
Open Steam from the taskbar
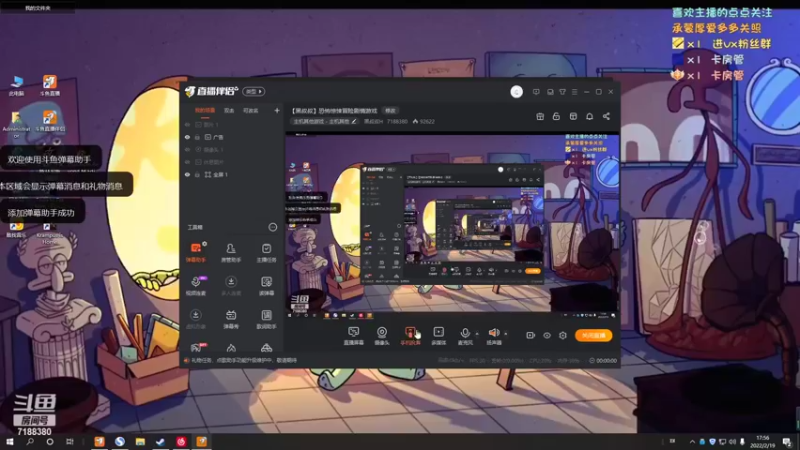(x=160, y=442)
